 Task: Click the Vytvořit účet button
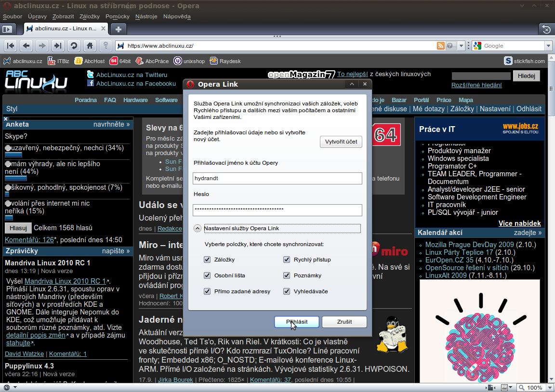[341, 142]
